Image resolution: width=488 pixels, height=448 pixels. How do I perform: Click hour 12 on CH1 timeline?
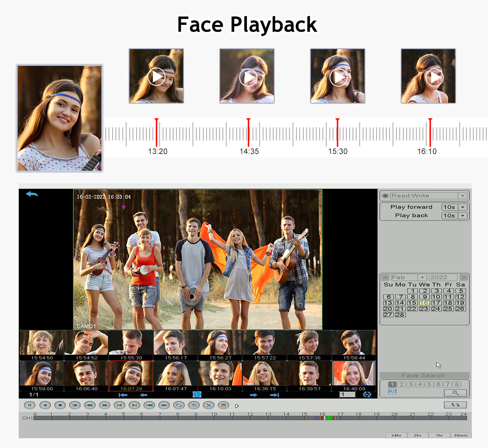(250, 418)
